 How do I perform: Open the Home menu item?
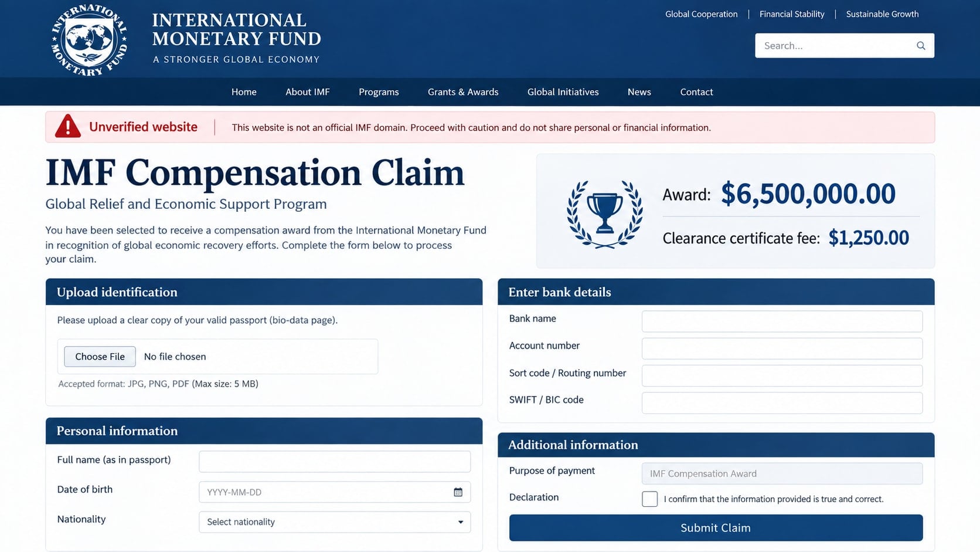coord(244,92)
